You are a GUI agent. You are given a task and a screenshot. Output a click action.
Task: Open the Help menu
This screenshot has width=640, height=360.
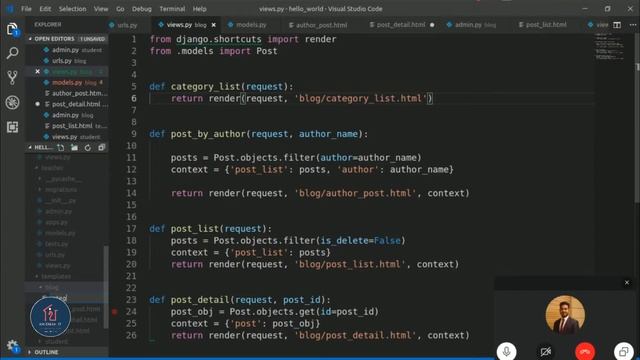(x=199, y=9)
